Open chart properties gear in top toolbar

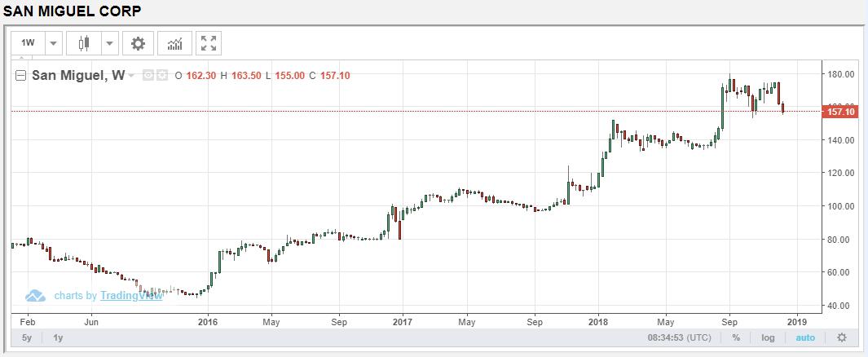pyautogui.click(x=138, y=43)
